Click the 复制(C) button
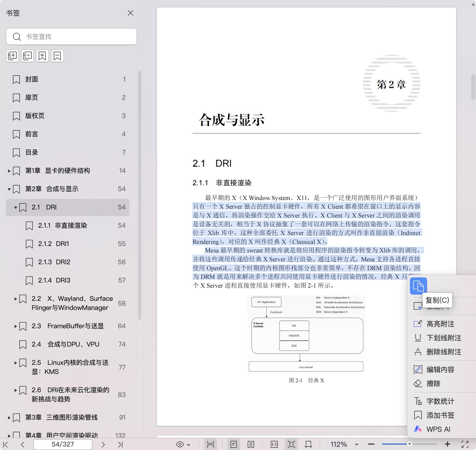This screenshot has height=450, width=476. (437, 300)
